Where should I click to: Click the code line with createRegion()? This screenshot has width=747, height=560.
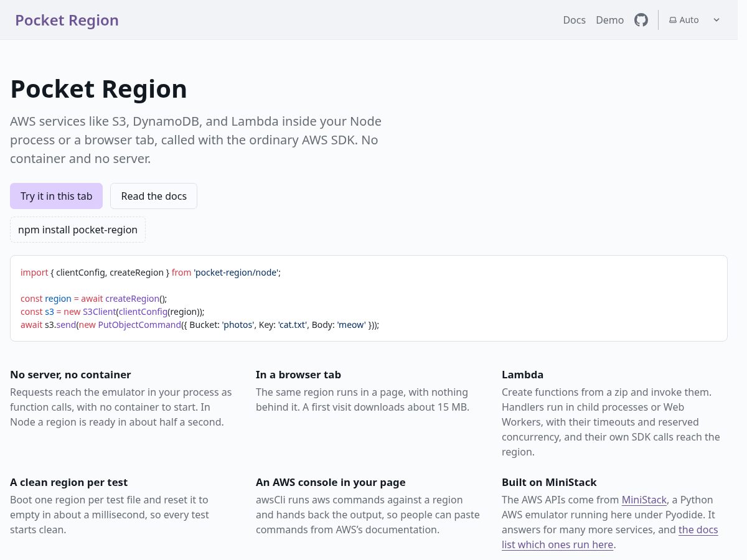[x=94, y=299]
